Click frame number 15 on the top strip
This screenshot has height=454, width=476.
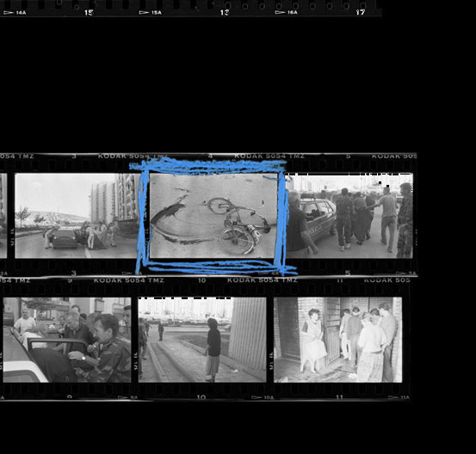(x=89, y=12)
